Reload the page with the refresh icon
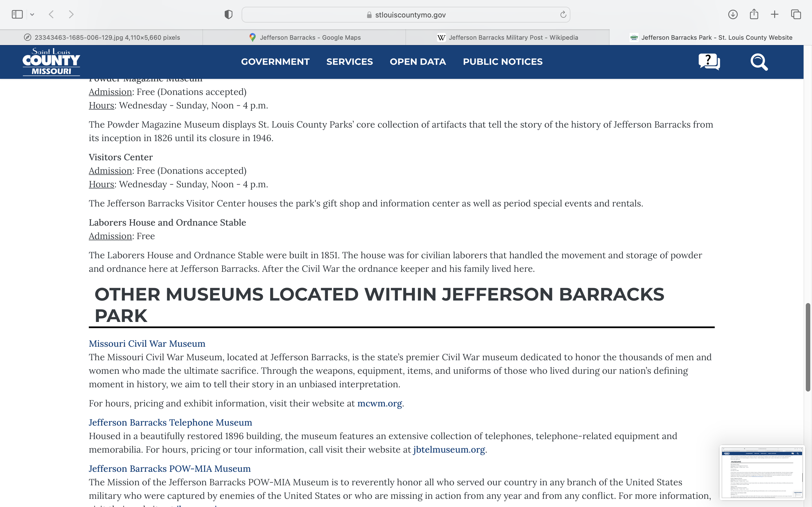Screen dimensions: 812x507 click(563, 14)
